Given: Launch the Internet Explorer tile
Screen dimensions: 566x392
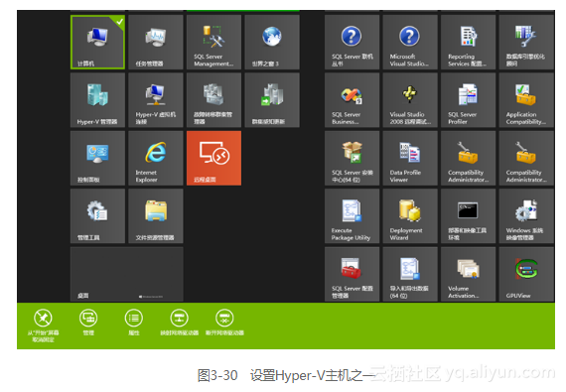Looking at the screenshot, I should (156, 159).
